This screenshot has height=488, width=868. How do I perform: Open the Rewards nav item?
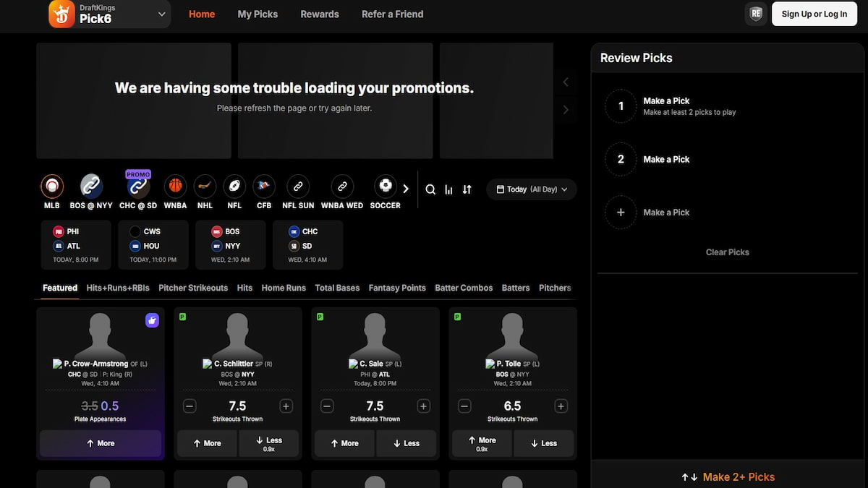pyautogui.click(x=320, y=14)
